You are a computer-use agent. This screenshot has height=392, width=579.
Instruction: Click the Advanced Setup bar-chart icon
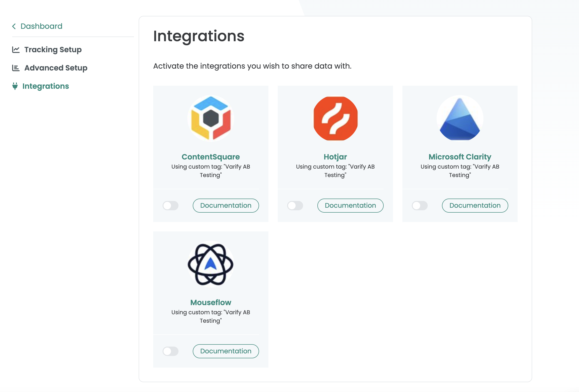coord(16,68)
